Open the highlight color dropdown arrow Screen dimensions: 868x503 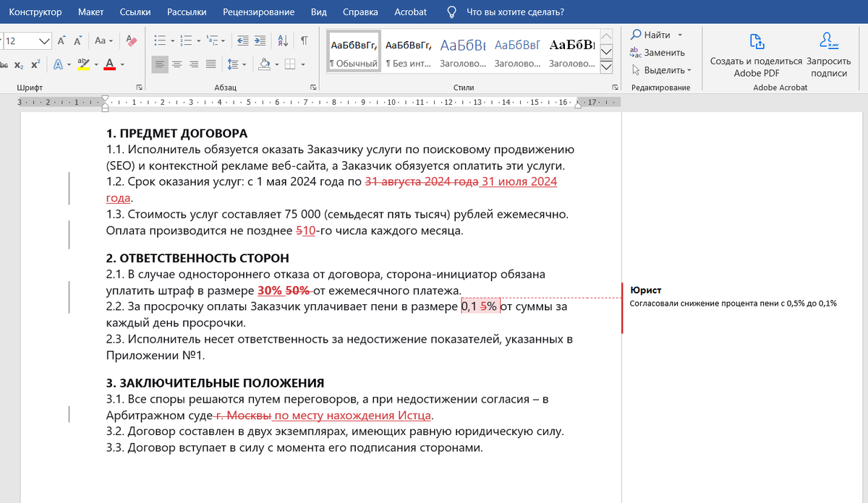[95, 64]
